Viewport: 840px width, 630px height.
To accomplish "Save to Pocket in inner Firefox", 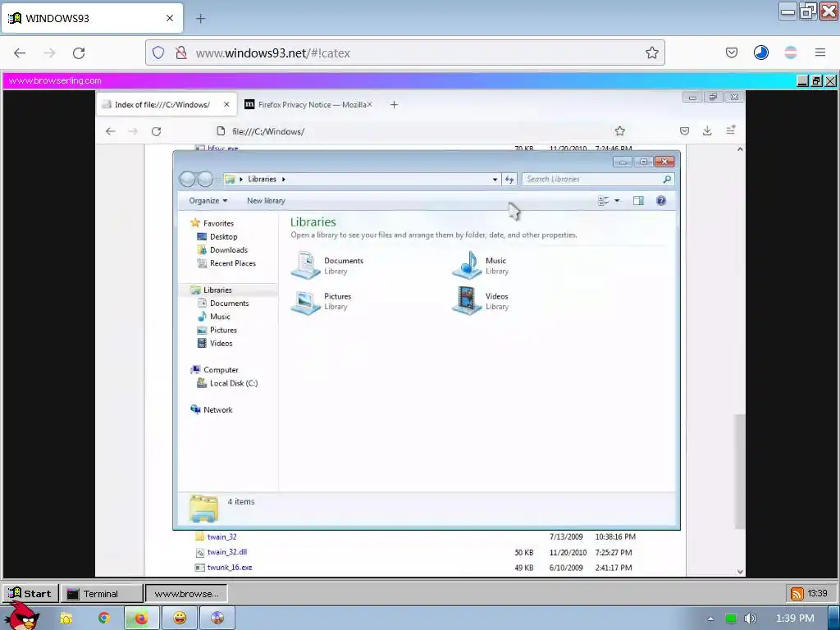I will 684,131.
